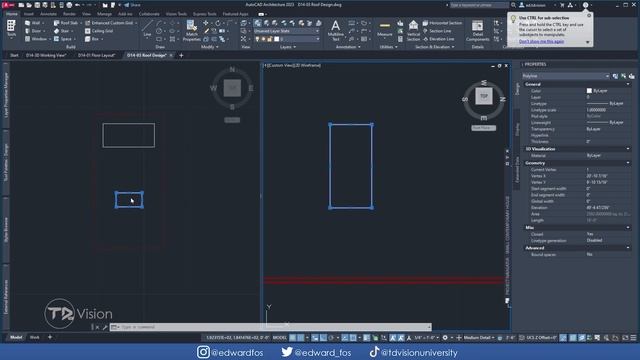Viewport: 640px width, 360px height.
Task: Click the Layer Properties icon
Action: point(258,23)
